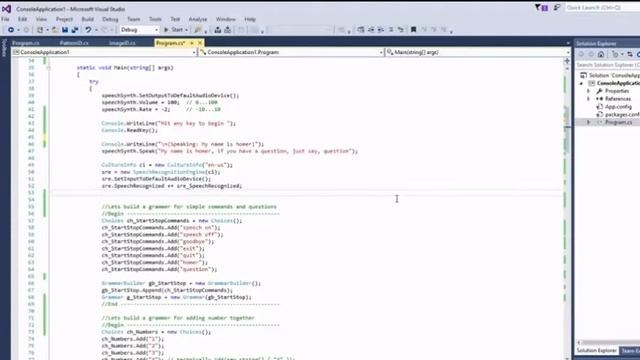Select App.config in Solution Explorer
This screenshot has width=640, height=360.
tap(618, 107)
